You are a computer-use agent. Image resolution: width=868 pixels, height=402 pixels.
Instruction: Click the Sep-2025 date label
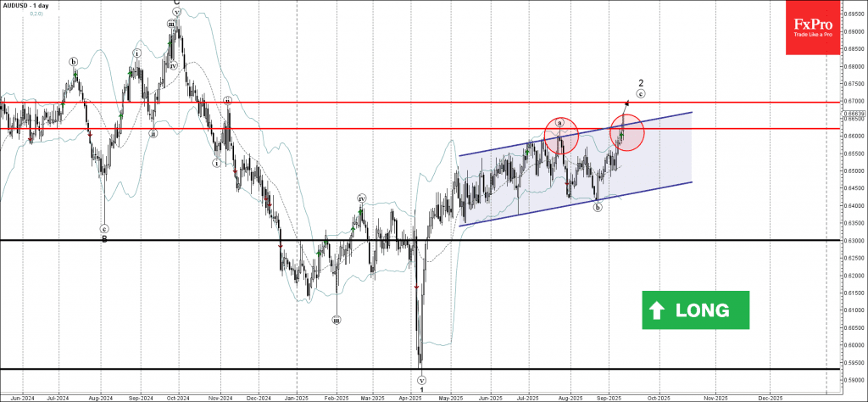pyautogui.click(x=610, y=398)
